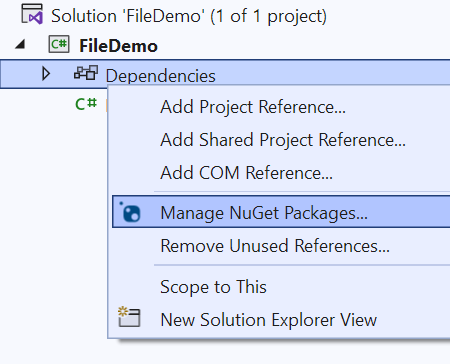The image size is (450, 364).
Task: Click the Dependencies node icon
Action: pos(86,73)
